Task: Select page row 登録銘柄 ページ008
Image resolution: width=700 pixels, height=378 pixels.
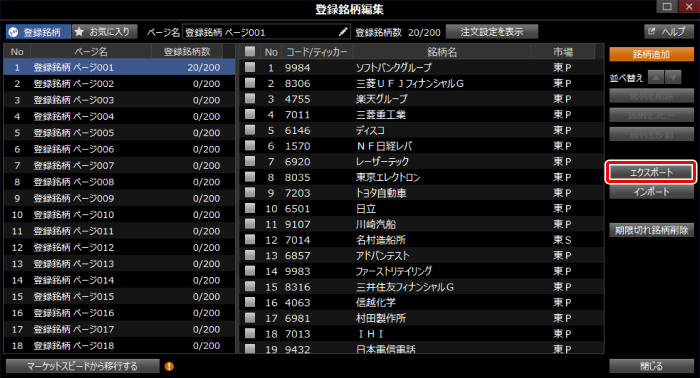Action: click(119, 182)
